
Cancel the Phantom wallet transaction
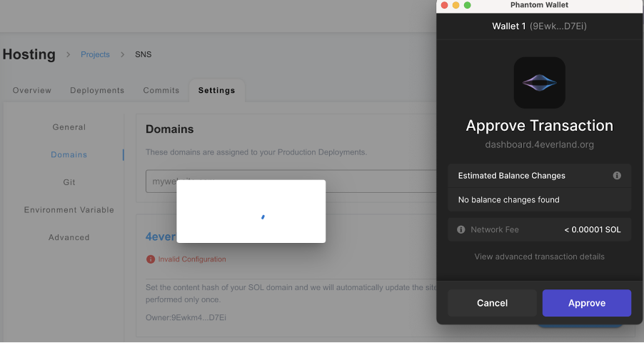pyautogui.click(x=492, y=303)
